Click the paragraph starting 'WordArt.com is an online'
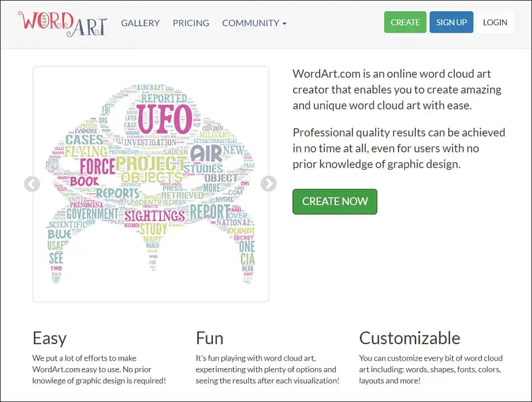This screenshot has height=402, width=532. click(x=397, y=90)
